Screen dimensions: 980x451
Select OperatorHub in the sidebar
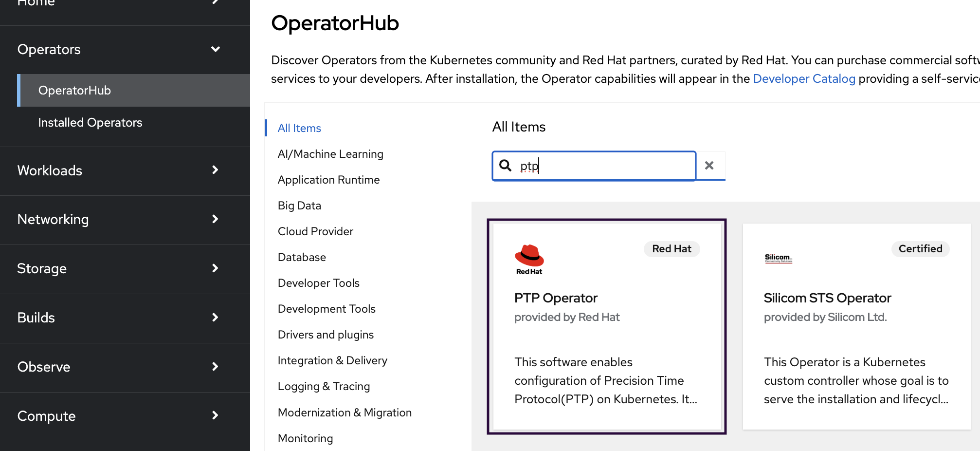74,91
